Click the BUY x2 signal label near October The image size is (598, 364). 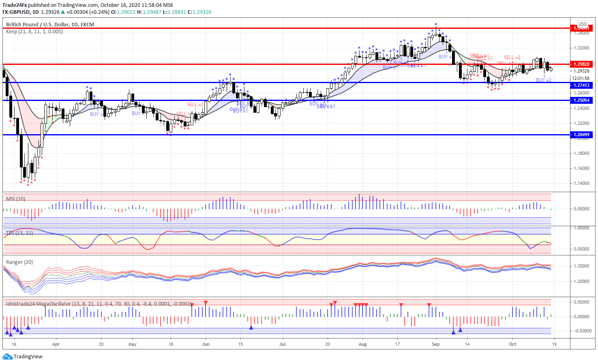544,80
